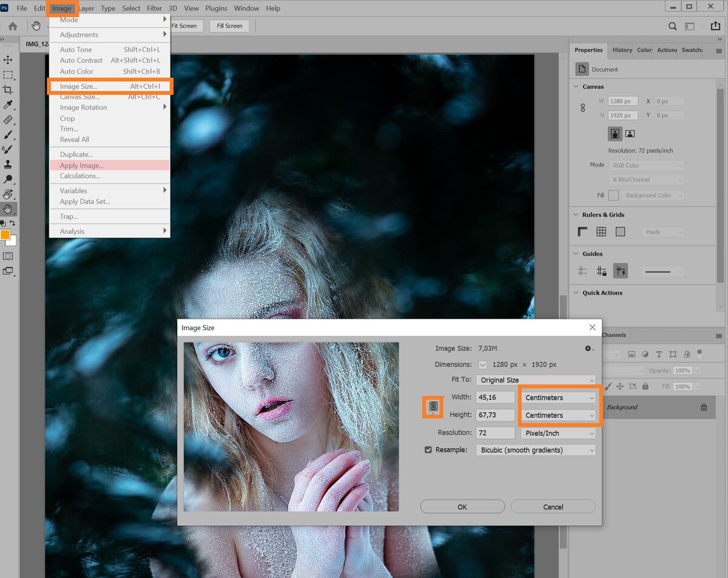Viewport: 728px width, 578px height.
Task: Select the Rectangular Marquee tool
Action: pos(8,75)
